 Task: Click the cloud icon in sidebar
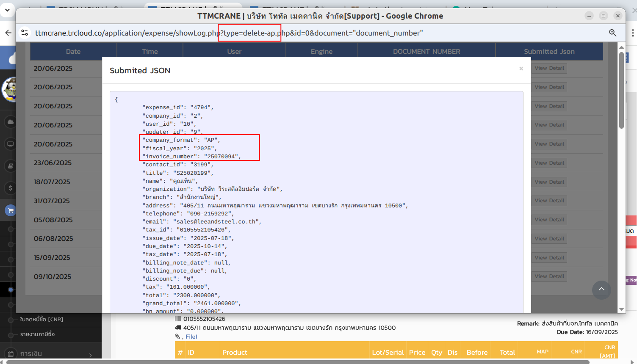pyautogui.click(x=11, y=122)
